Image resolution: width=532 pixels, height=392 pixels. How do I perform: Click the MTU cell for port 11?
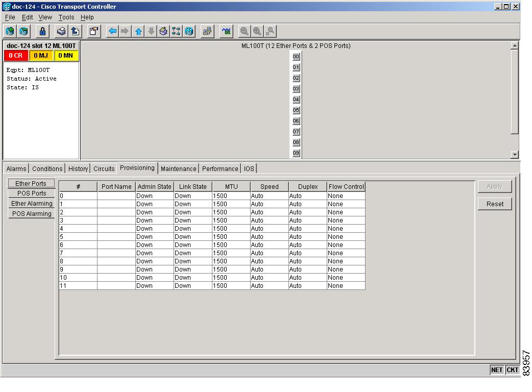tap(231, 286)
